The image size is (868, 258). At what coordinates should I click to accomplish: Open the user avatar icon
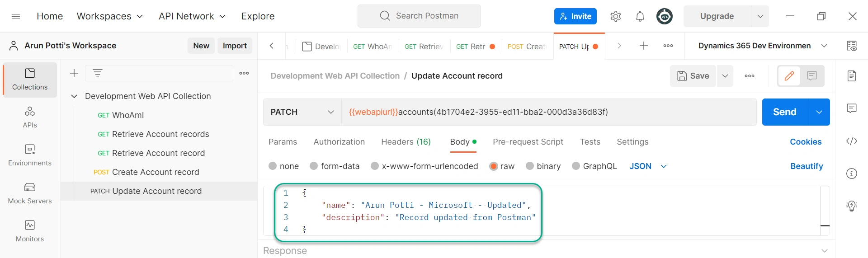tap(665, 16)
